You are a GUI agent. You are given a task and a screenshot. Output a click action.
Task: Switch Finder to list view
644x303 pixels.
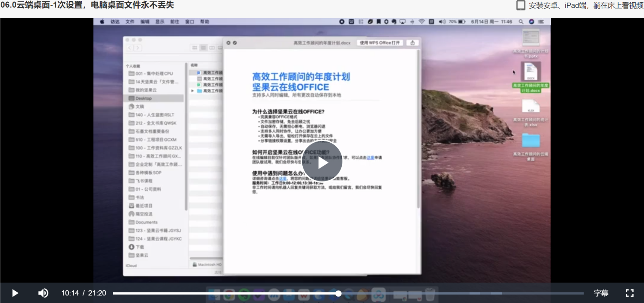click(203, 48)
